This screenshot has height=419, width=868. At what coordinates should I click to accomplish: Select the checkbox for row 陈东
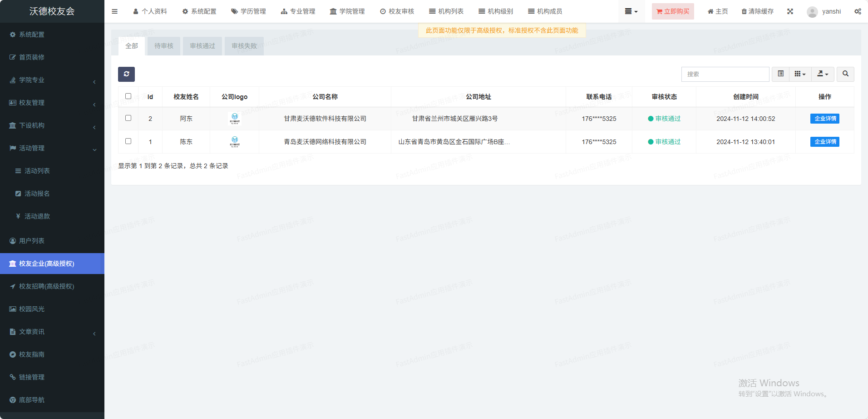point(128,141)
